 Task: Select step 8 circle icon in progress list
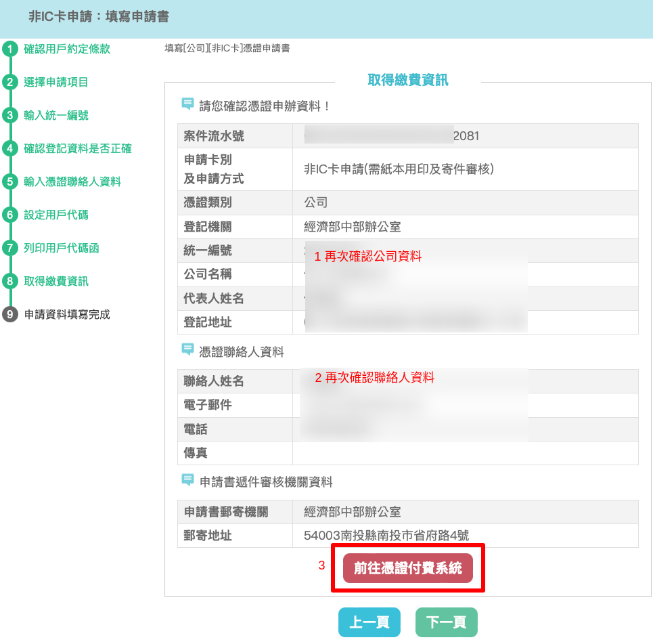pyautogui.click(x=10, y=281)
